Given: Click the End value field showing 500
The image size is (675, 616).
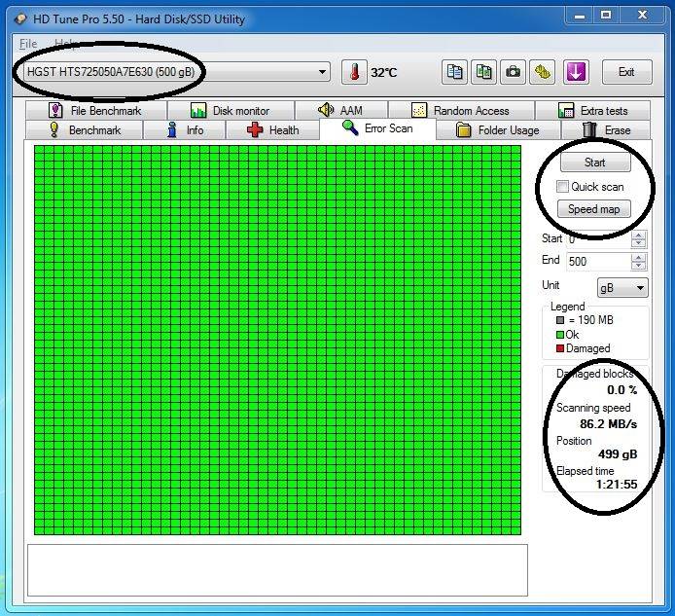Looking at the screenshot, I should 598,262.
